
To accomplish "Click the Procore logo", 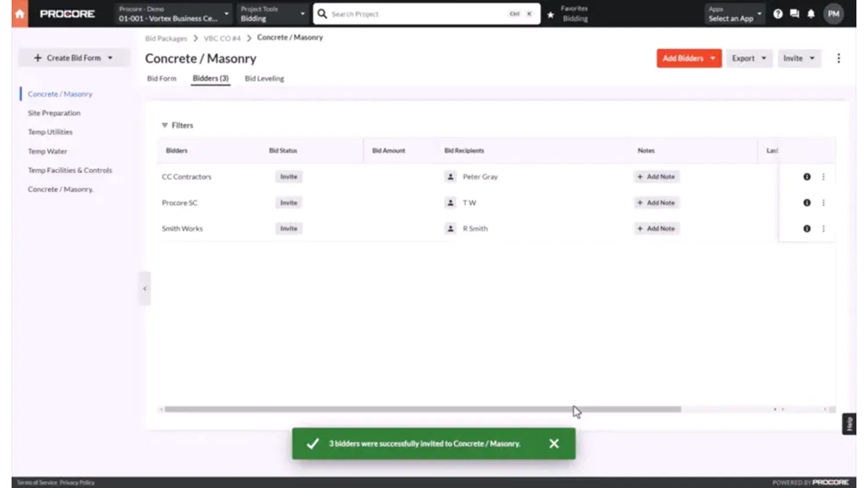I will [x=67, y=14].
